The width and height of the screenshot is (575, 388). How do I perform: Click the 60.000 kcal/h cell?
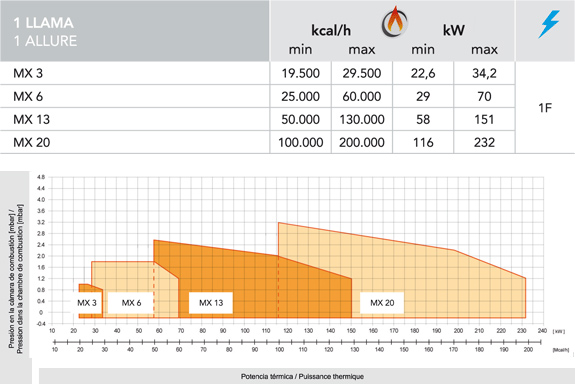coord(362,96)
